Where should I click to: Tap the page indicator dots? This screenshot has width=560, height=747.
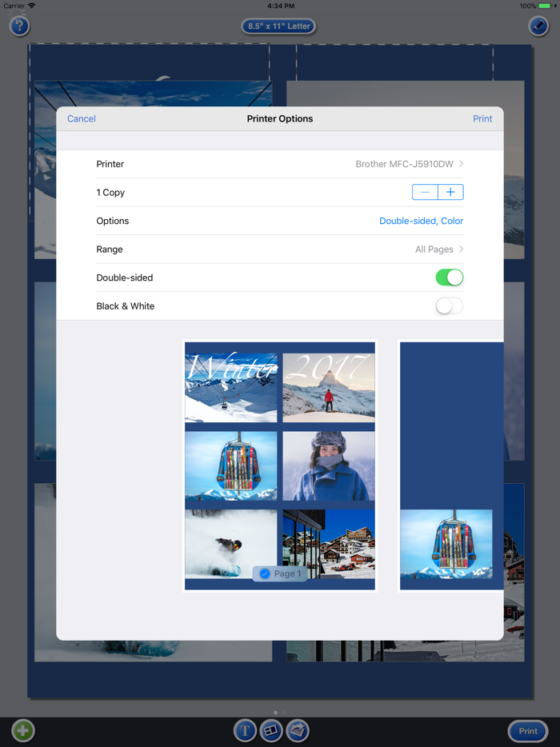[280, 713]
